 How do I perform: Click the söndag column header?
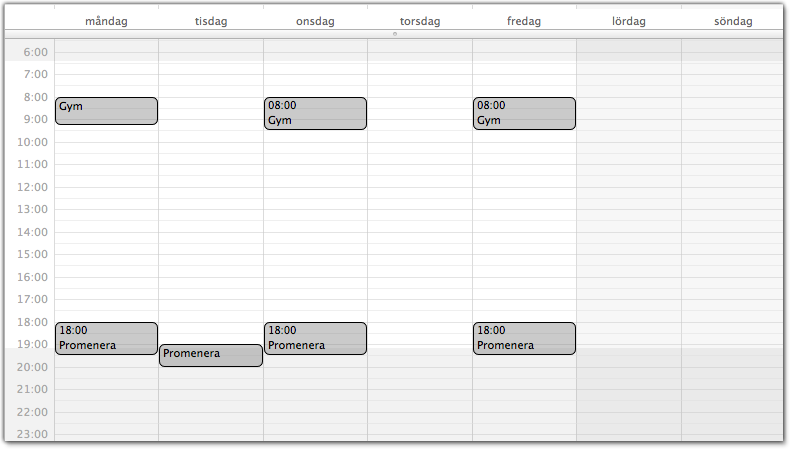point(733,21)
